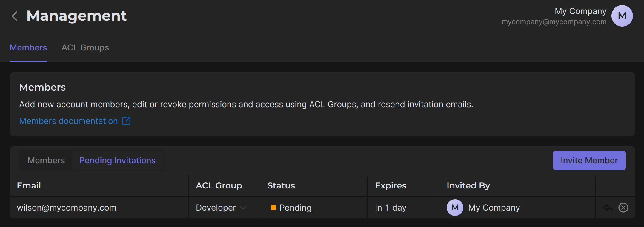Select the top-level Members tab
Viewport: 644px width, 227px height.
(28, 47)
